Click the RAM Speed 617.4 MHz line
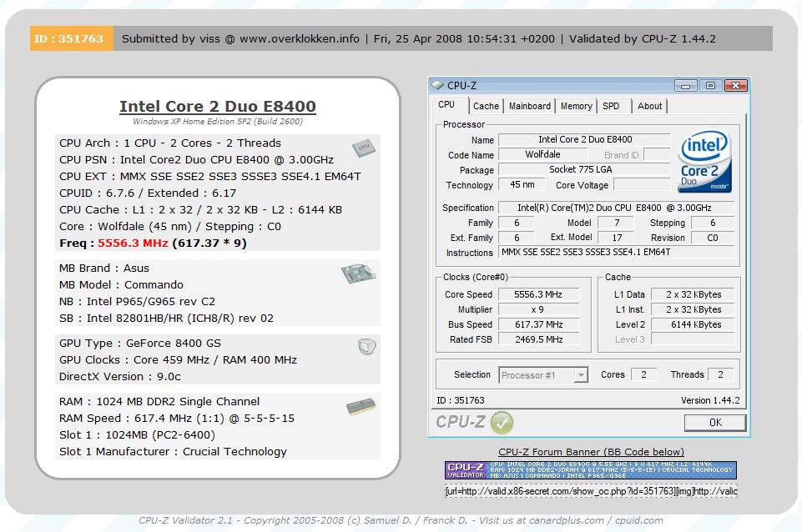Image resolution: width=802 pixels, height=532 pixels. pos(177,418)
